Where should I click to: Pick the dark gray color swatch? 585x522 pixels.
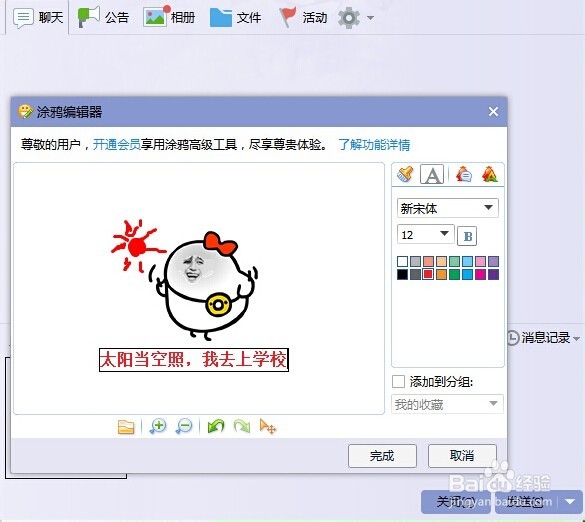(x=415, y=274)
